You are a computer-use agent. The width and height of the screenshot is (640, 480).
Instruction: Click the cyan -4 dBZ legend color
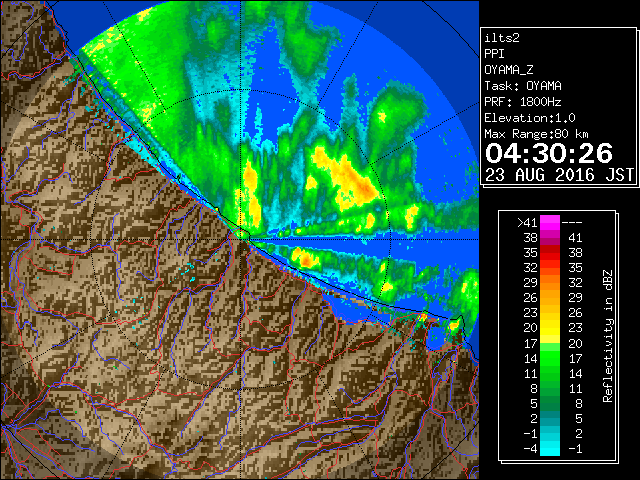550,448
